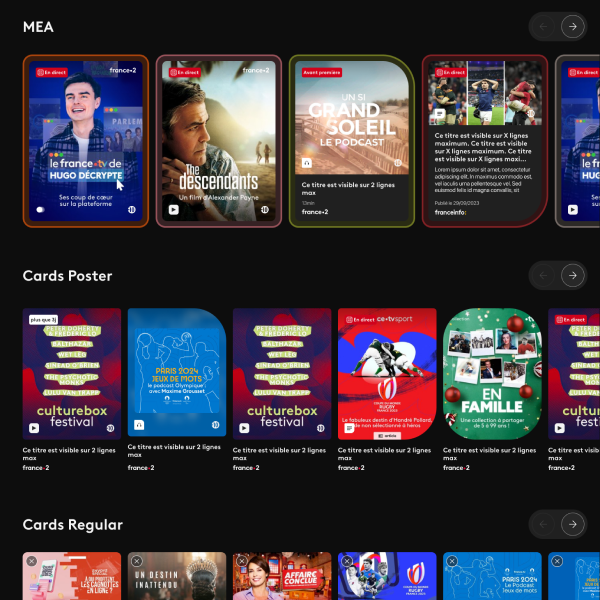Click 'En direct' badge on MEA rugby photo card

[451, 72]
